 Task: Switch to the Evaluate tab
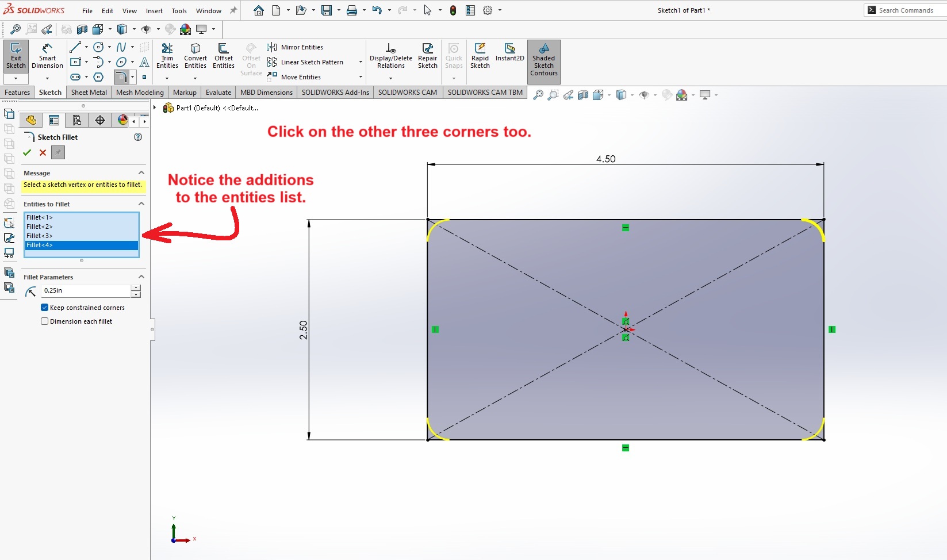coord(218,93)
